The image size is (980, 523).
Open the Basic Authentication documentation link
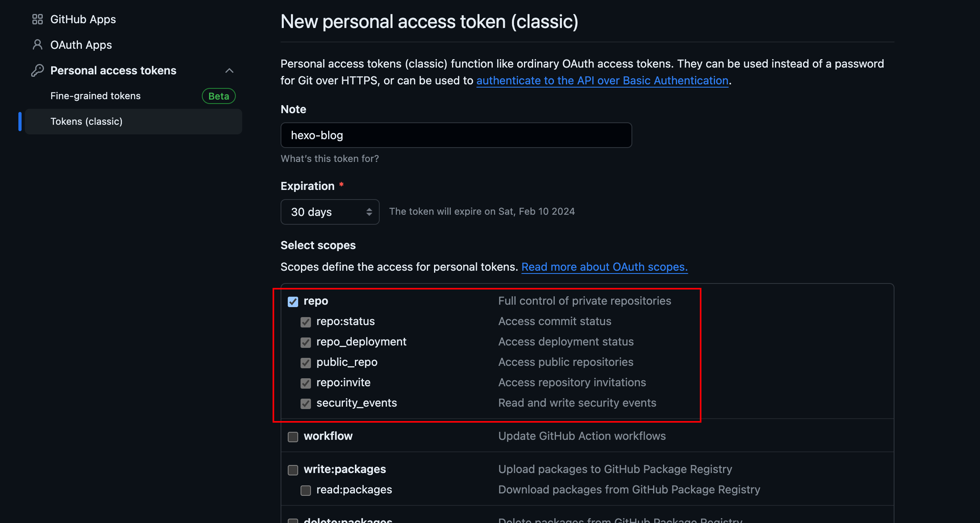tap(602, 80)
